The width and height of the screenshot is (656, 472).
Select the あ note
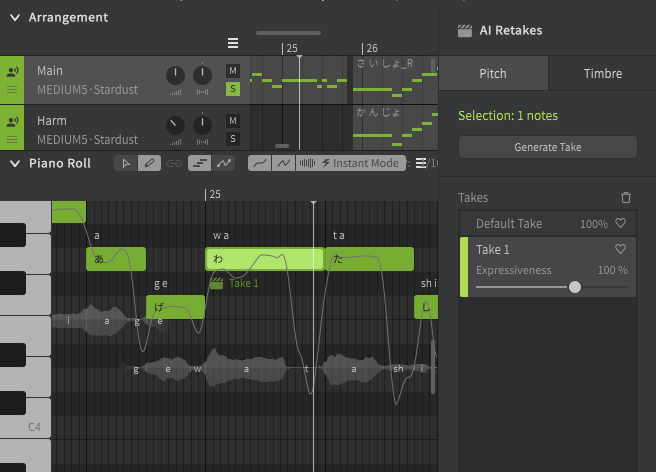click(x=116, y=259)
